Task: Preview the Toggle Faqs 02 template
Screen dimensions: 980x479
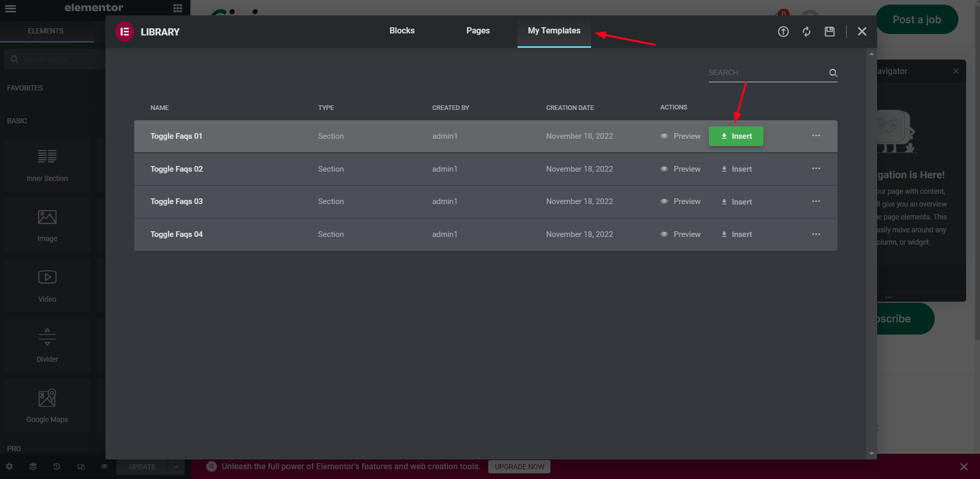Action: pos(681,169)
